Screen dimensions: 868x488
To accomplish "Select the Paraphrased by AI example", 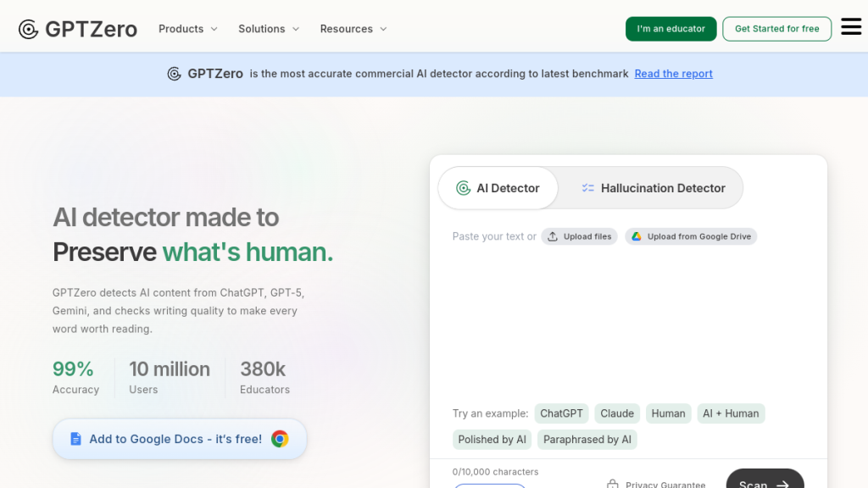I will tap(587, 440).
